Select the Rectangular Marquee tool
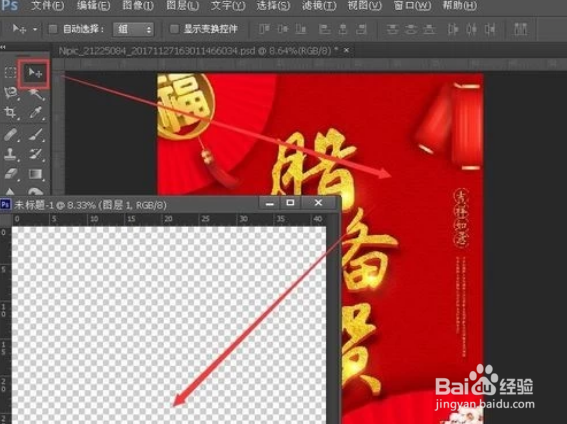This screenshot has width=567, height=424. click(10, 72)
